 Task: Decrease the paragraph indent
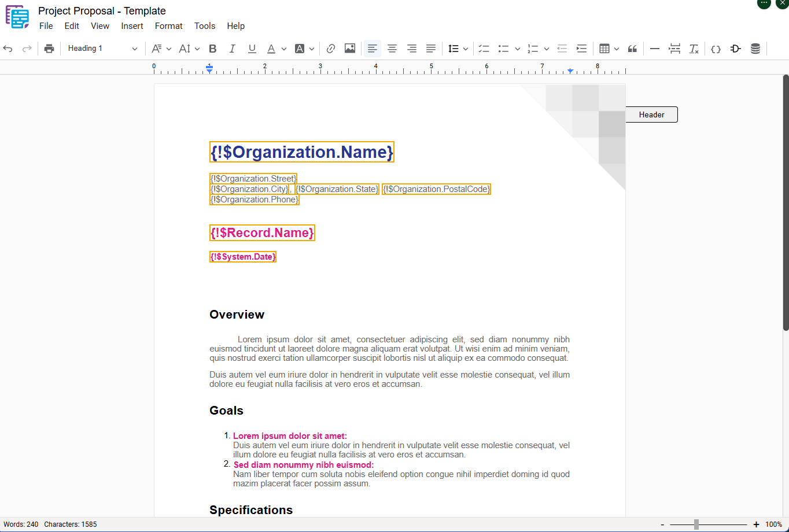pyautogui.click(x=562, y=49)
